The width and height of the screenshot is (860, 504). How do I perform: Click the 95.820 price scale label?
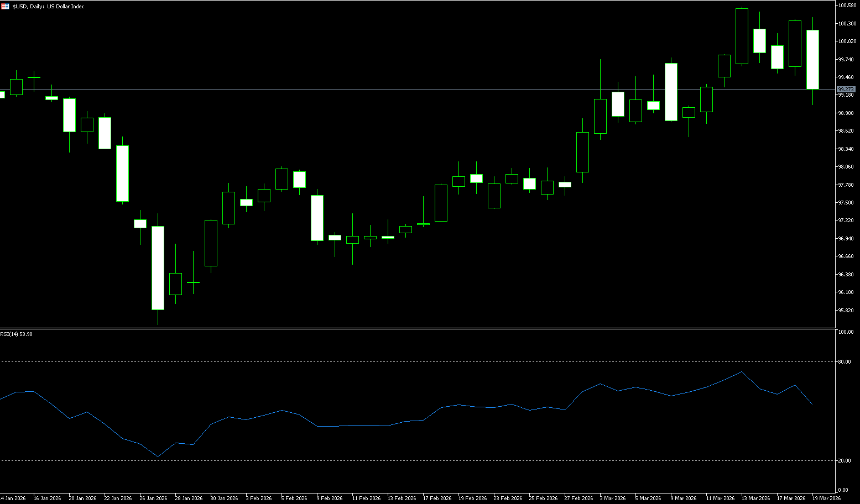coord(846,311)
